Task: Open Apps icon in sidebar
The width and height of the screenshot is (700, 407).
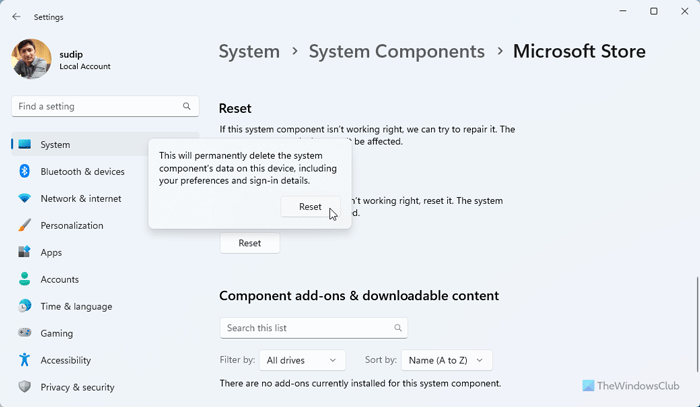Action: point(25,253)
